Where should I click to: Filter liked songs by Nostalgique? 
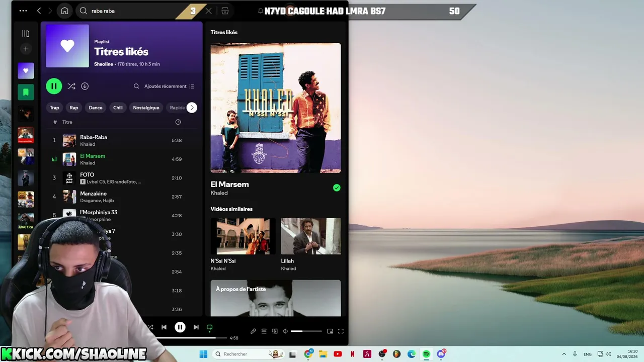146,108
